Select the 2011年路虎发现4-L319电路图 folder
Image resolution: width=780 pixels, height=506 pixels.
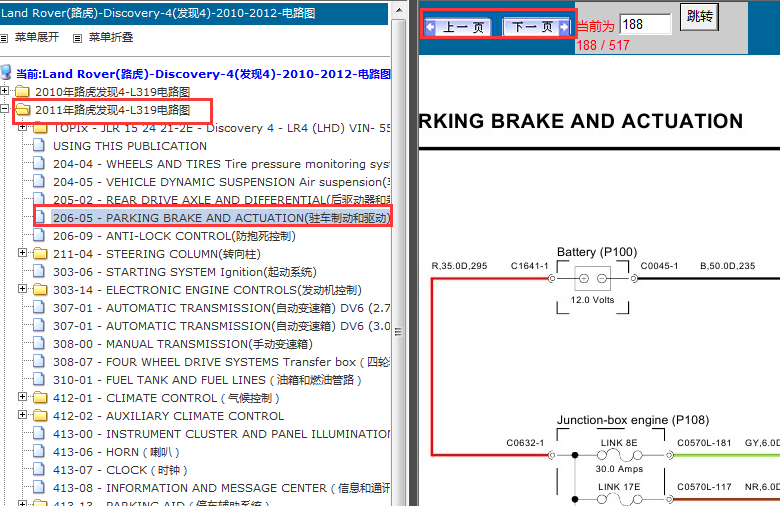click(x=112, y=110)
